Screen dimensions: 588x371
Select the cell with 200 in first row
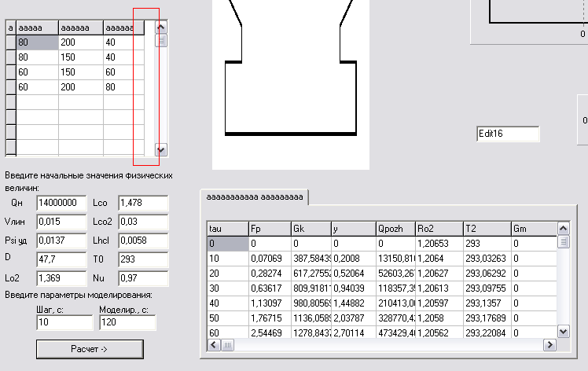(x=80, y=42)
